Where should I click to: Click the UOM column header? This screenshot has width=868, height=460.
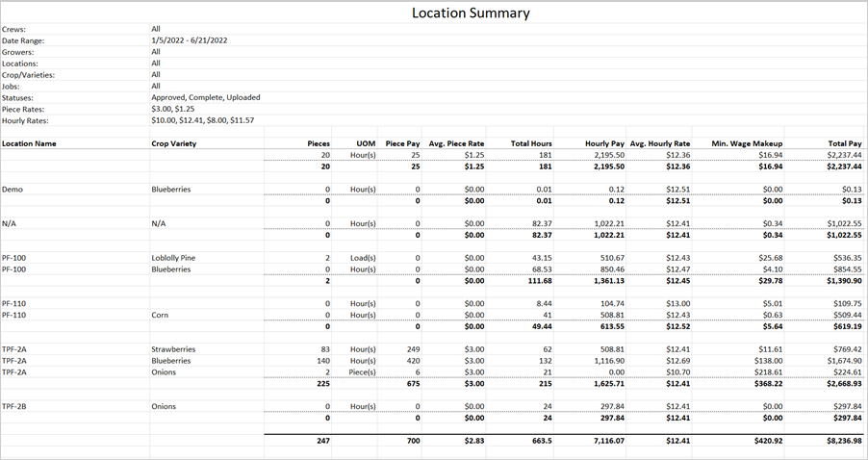(366, 143)
